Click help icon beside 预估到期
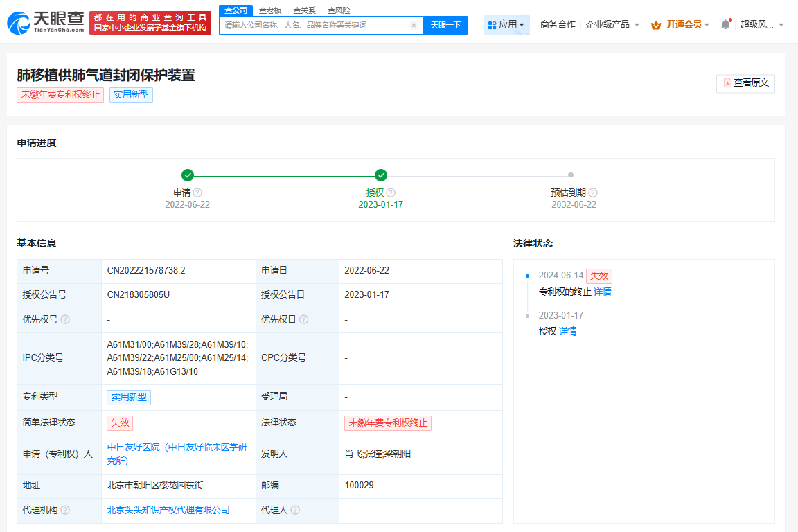 [592, 193]
